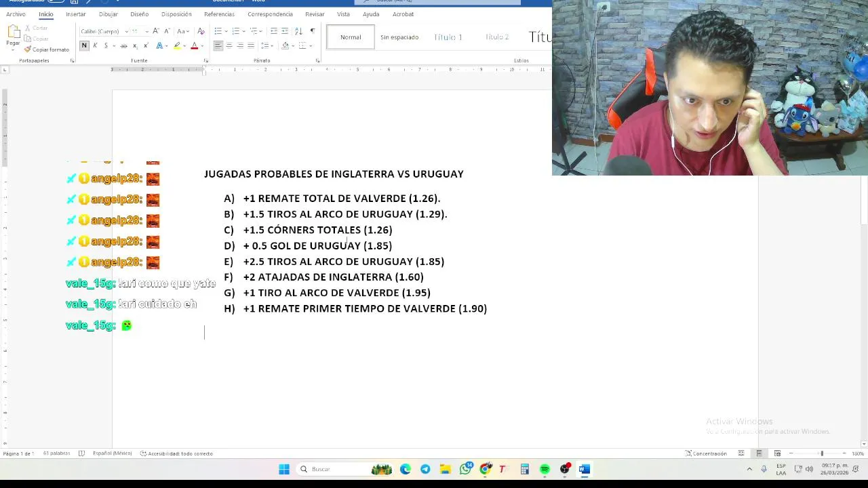
Task: Decrease font size with A-down icon
Action: pos(167,31)
